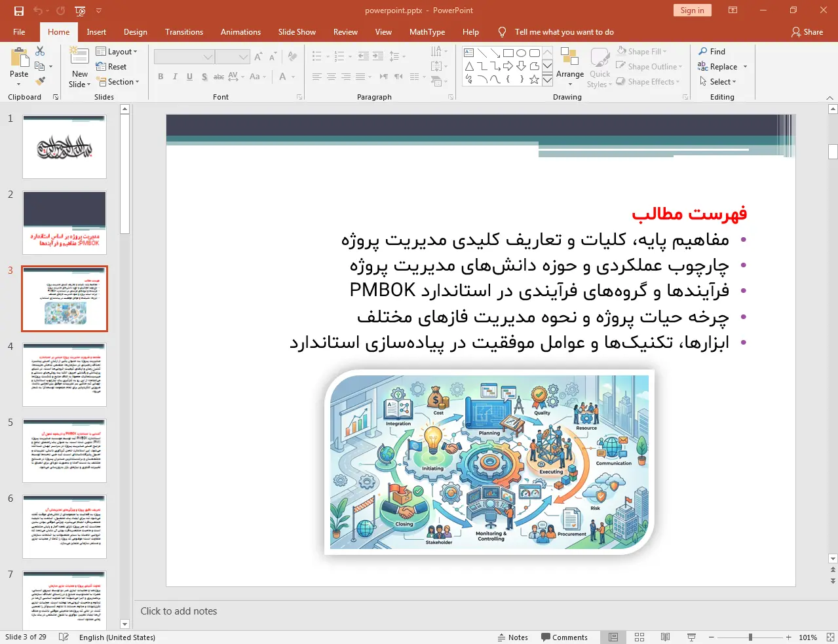Open the MathType tab
This screenshot has width=838, height=644.
pos(427,31)
